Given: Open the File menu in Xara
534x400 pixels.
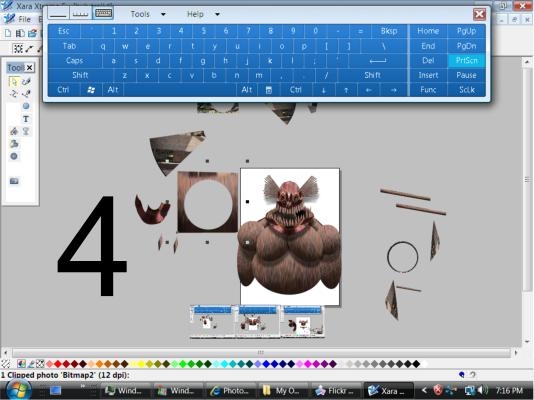Looking at the screenshot, I should tap(24, 19).
